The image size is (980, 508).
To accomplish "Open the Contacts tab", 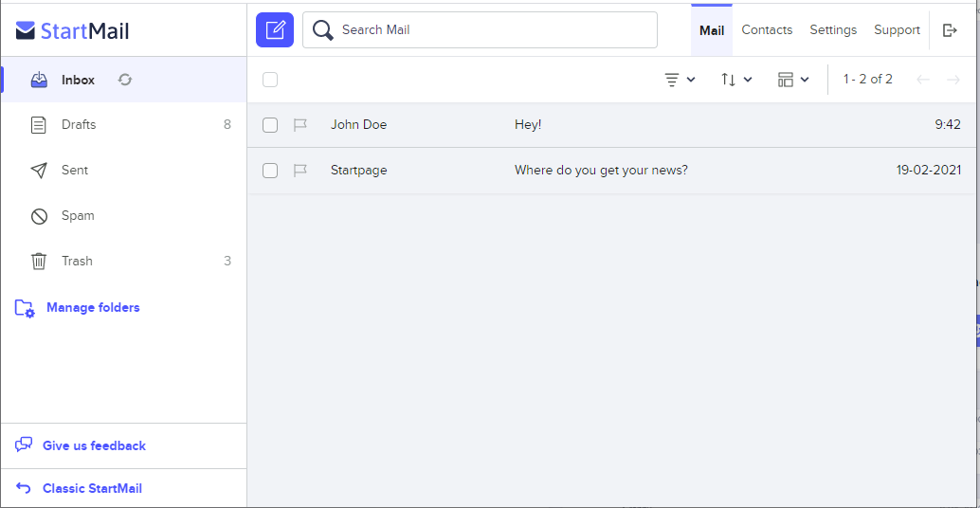I will (767, 30).
